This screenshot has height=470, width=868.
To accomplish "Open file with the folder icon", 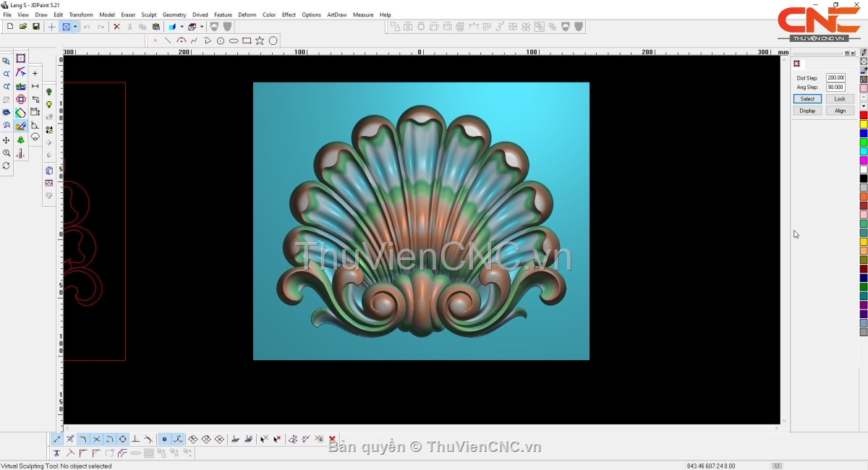I will (23, 27).
